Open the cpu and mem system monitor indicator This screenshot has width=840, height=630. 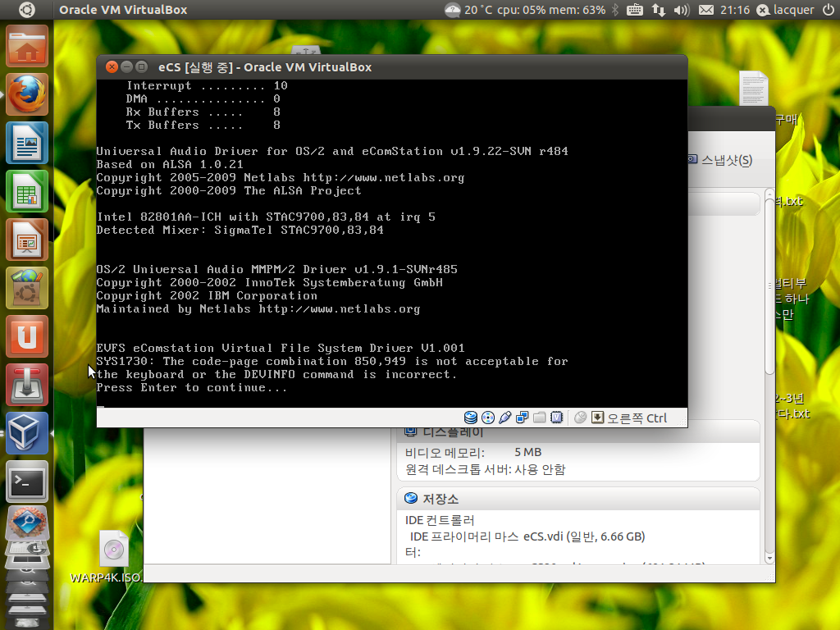point(551,10)
